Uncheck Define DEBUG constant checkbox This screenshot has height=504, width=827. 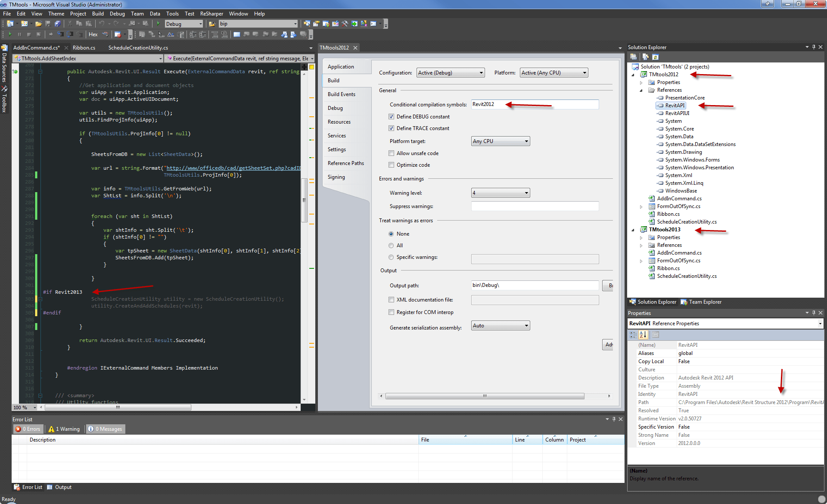tap(391, 117)
